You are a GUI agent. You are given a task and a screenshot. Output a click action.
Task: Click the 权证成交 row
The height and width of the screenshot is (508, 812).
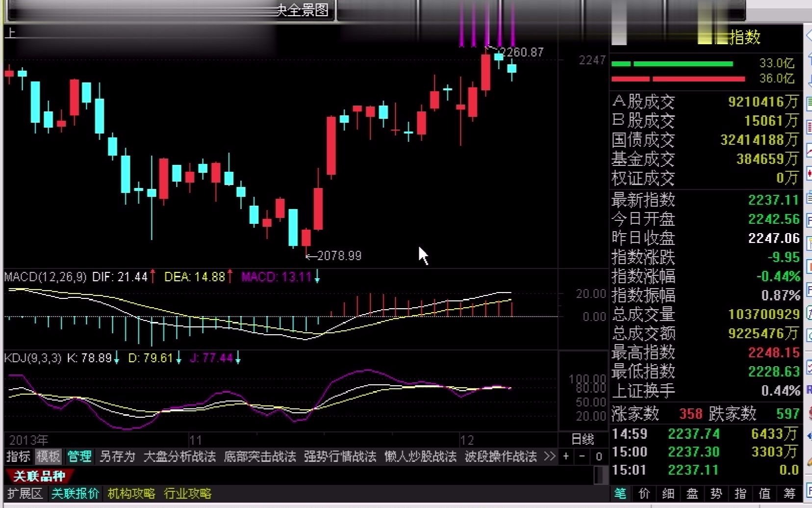[x=706, y=178]
